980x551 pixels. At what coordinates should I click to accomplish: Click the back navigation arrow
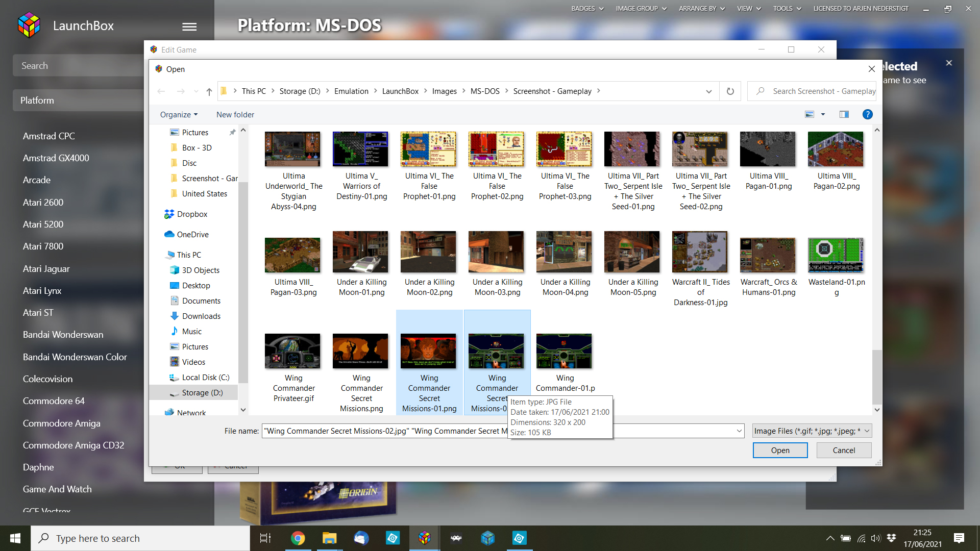coord(161,91)
